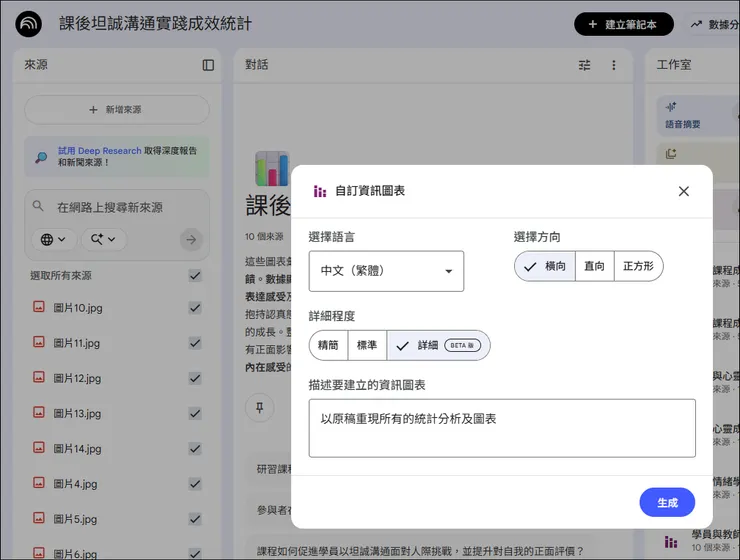Click the image icon beside 圖片14.jpg

click(39, 448)
